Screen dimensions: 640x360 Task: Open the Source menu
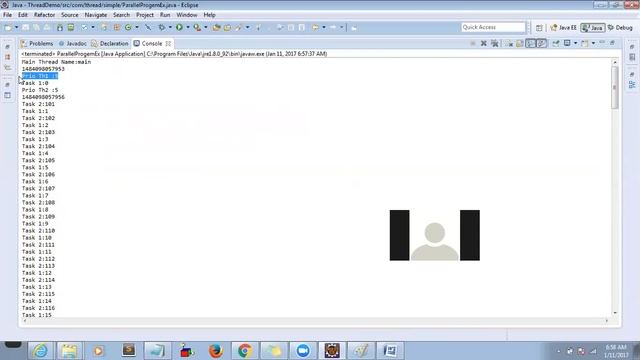[x=70, y=15]
